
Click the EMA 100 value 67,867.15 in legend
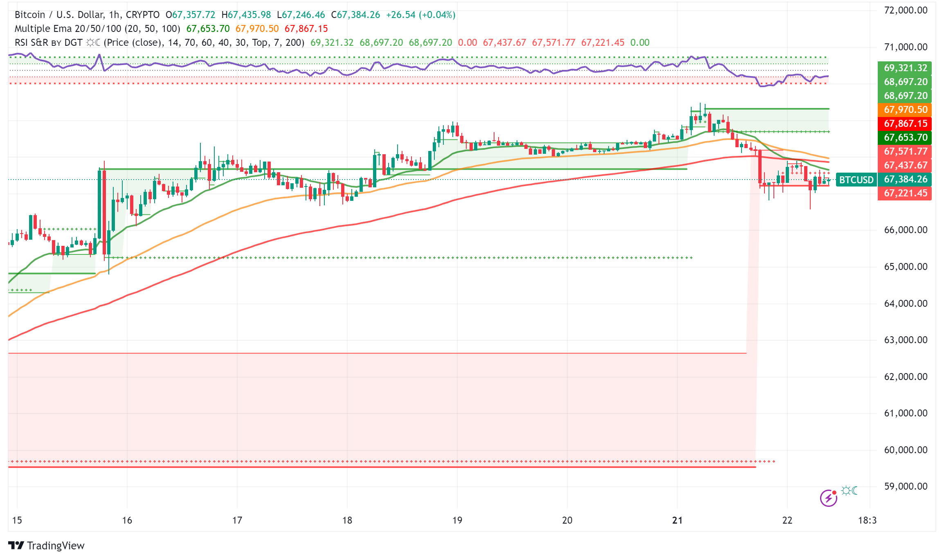pyautogui.click(x=306, y=29)
